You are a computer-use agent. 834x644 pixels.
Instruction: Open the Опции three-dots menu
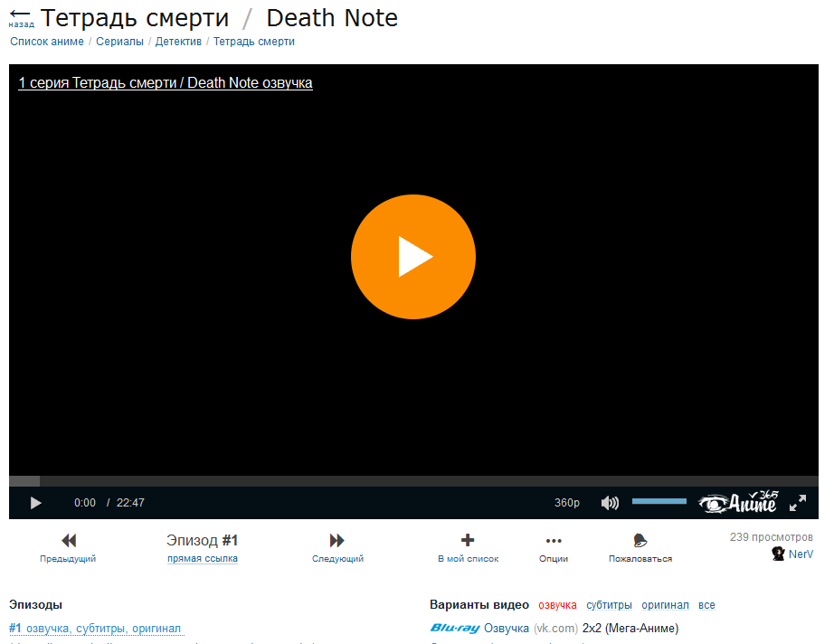coord(554,548)
